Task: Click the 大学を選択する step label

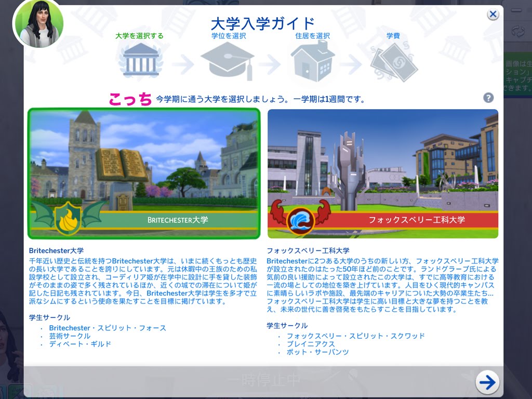Action: pos(139,36)
